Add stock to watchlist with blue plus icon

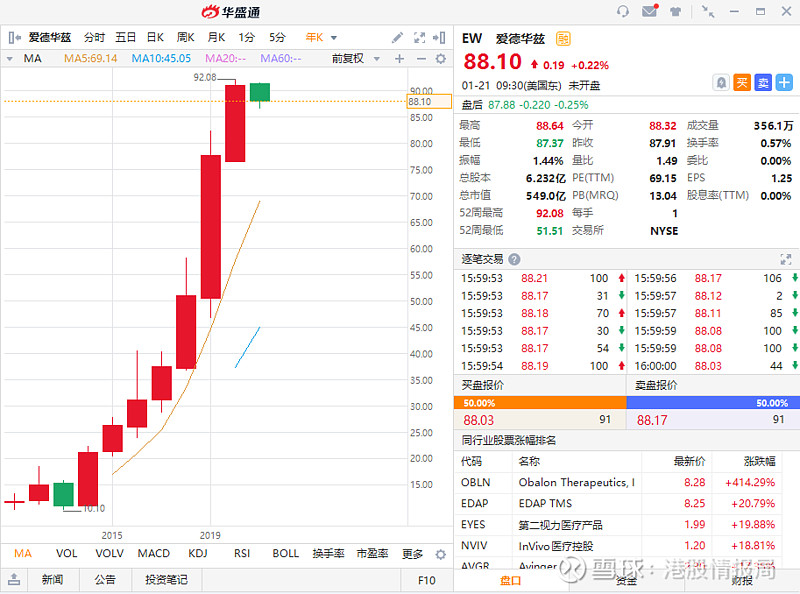[782, 82]
